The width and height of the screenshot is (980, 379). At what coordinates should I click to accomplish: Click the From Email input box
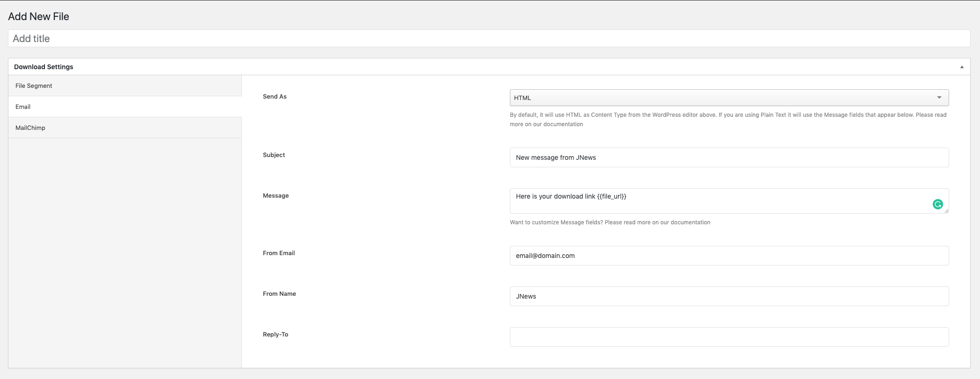coord(729,256)
